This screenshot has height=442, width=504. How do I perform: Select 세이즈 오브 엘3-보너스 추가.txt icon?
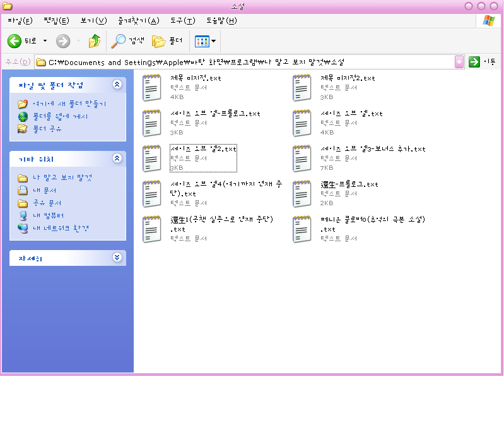pyautogui.click(x=302, y=158)
